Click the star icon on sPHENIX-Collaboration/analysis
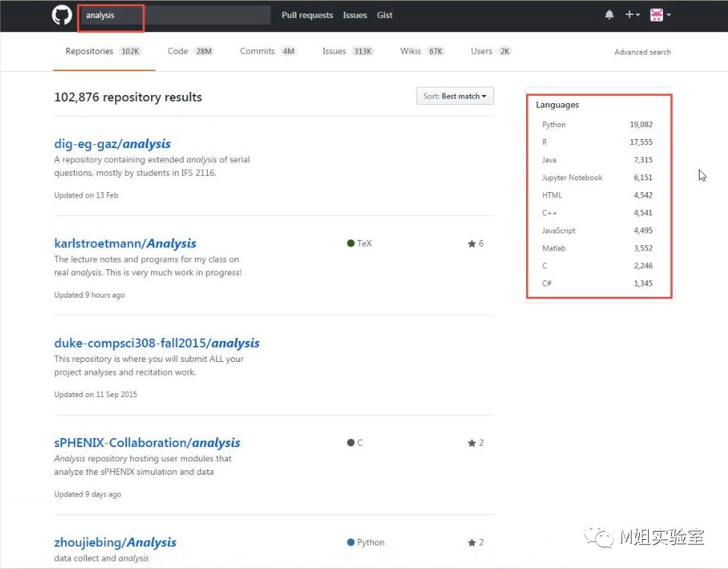Screen dimensions: 728x569 point(472,443)
